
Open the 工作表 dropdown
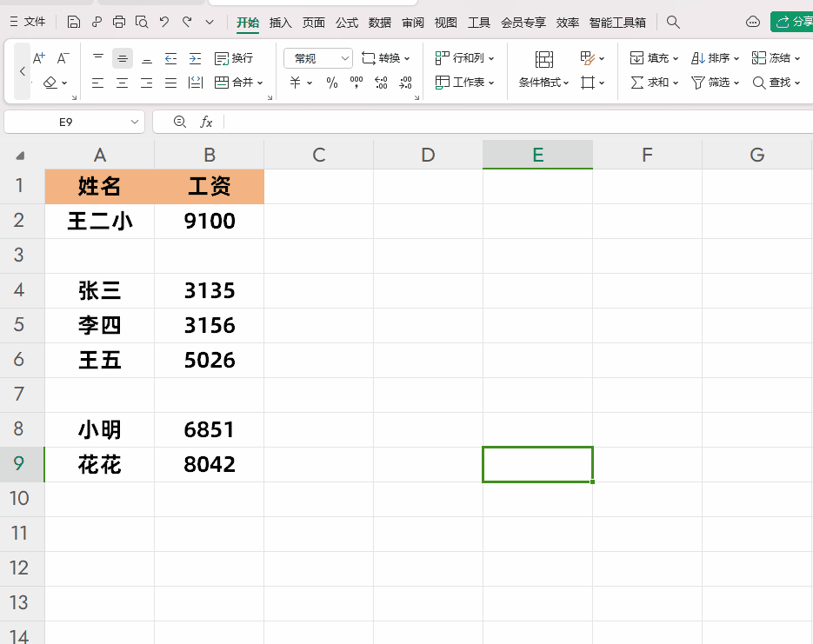point(464,83)
